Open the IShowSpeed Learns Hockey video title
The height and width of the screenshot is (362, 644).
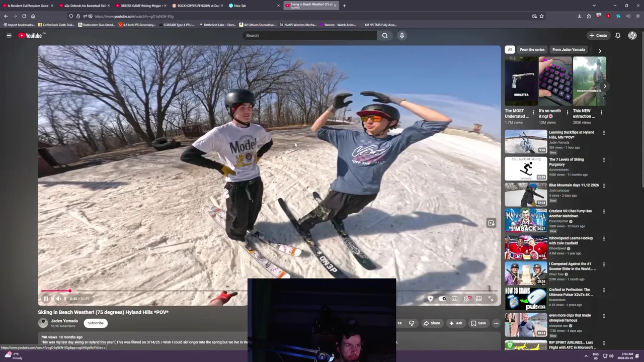coord(571,241)
